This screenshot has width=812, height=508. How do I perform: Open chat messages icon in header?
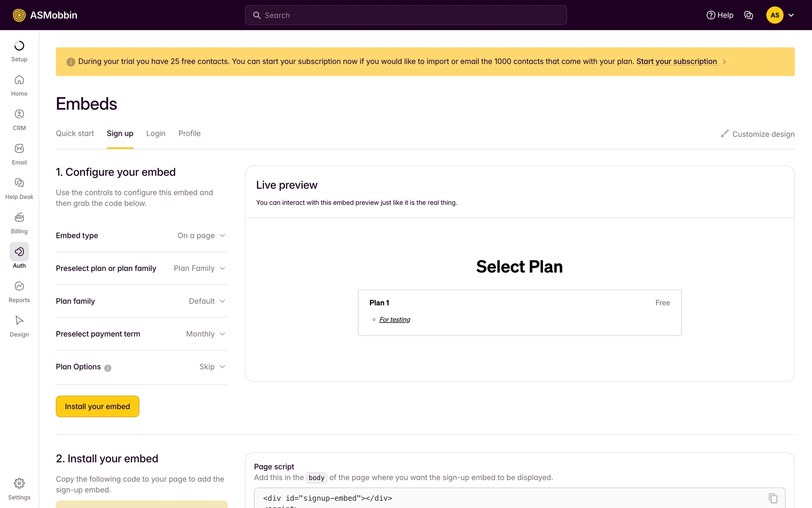coord(749,15)
